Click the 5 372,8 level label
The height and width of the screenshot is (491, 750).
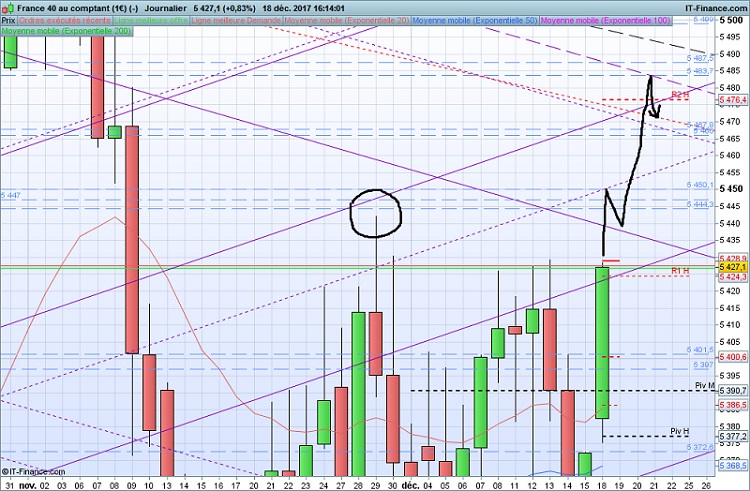tap(700, 447)
